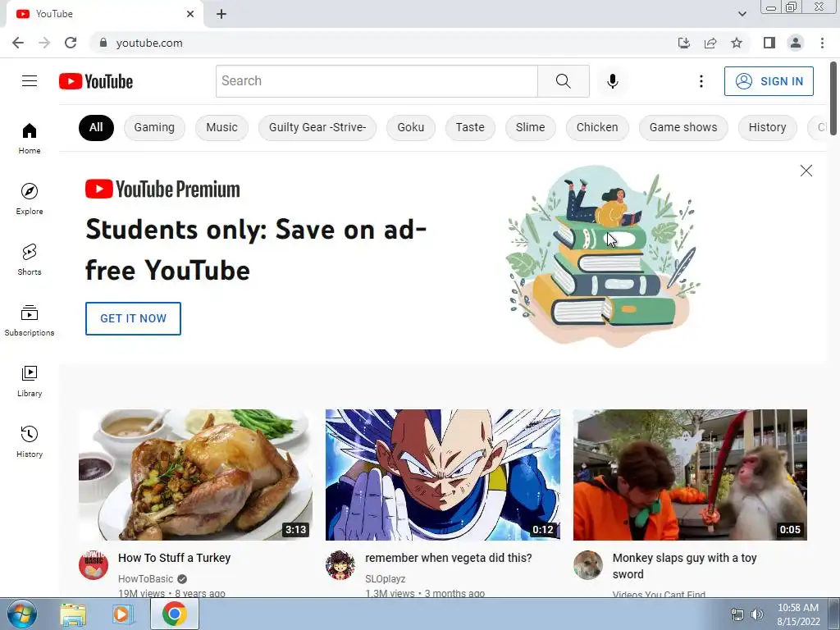840x630 pixels.
Task: Open Library in sidebar
Action: [30, 381]
